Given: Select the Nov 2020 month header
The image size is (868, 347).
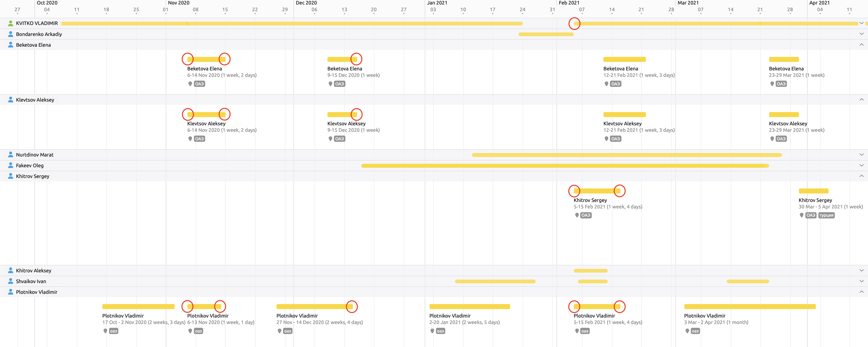Looking at the screenshot, I should pos(179,3).
